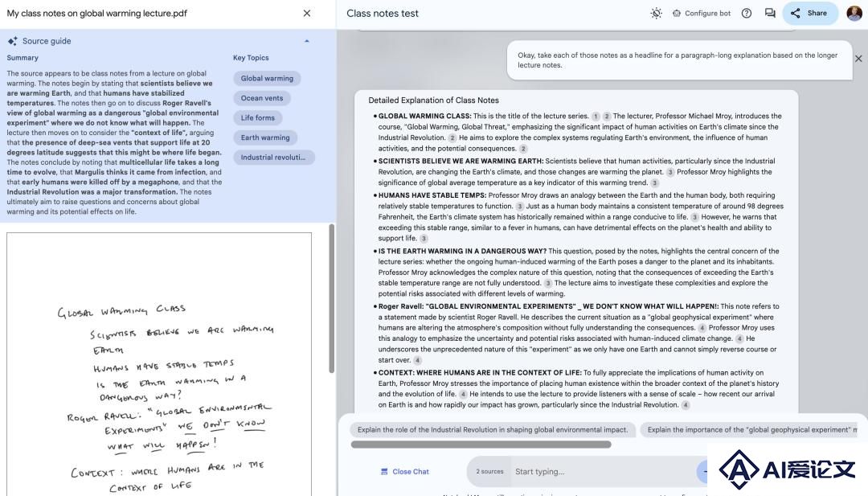
Task: Select the Ocean vents key topic
Action: [x=262, y=98]
